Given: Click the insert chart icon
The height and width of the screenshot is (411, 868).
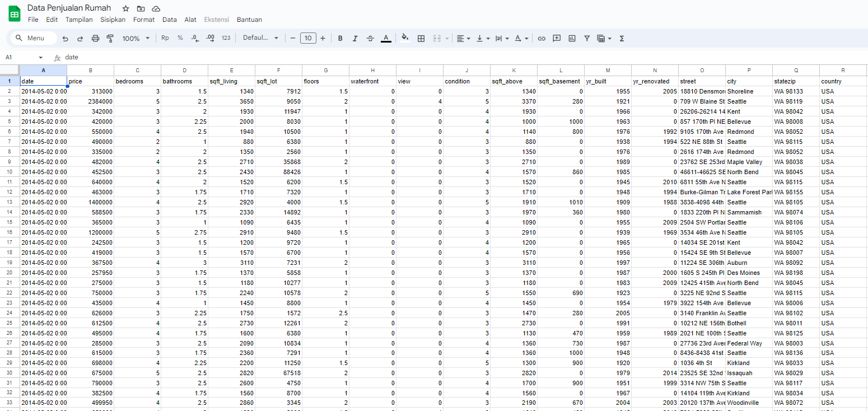Looking at the screenshot, I should (x=572, y=38).
